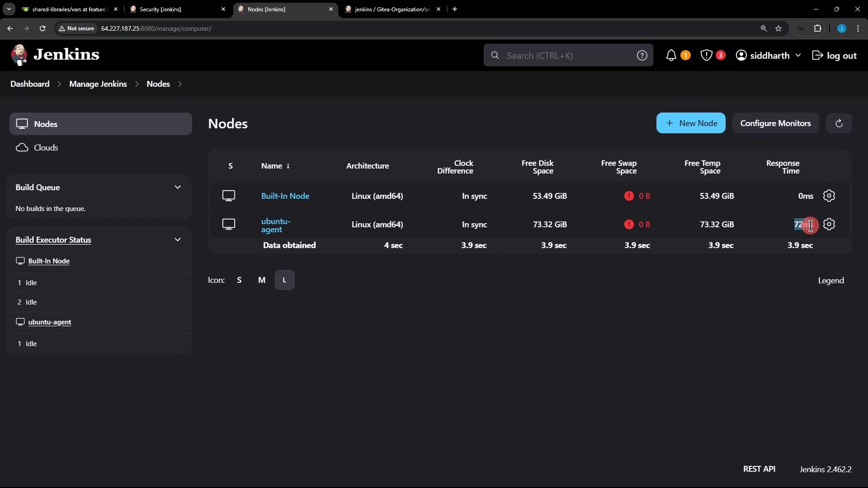
Task: Select Nodes in the sidebar
Action: pyautogui.click(x=100, y=124)
